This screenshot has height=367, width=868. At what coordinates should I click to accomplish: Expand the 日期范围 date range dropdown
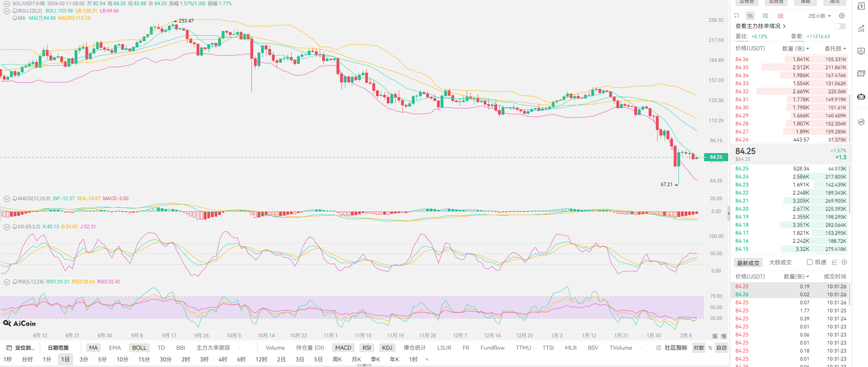pos(60,348)
